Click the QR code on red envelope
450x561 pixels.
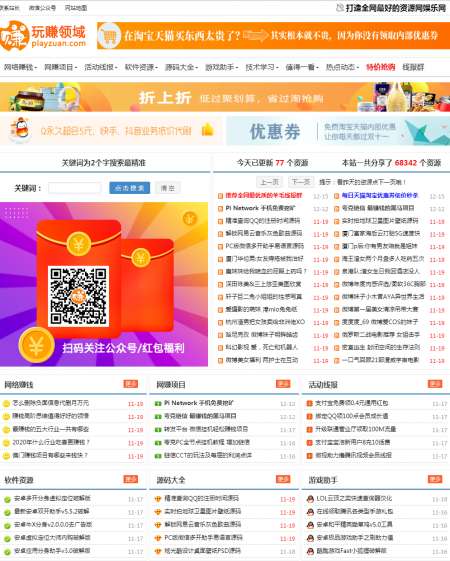[78, 296]
